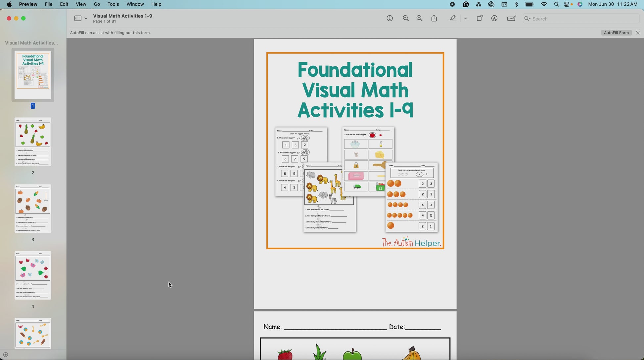
Task: Zoom out using magnifier minus icon
Action: pos(406,19)
